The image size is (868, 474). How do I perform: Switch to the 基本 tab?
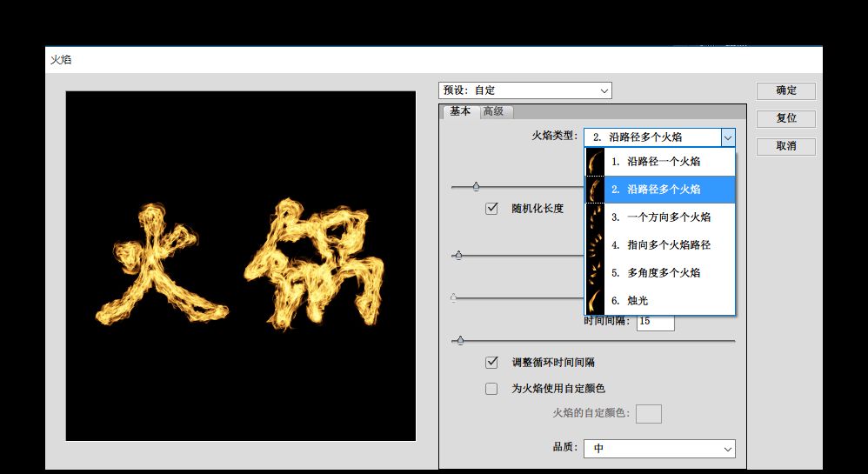pos(460,111)
